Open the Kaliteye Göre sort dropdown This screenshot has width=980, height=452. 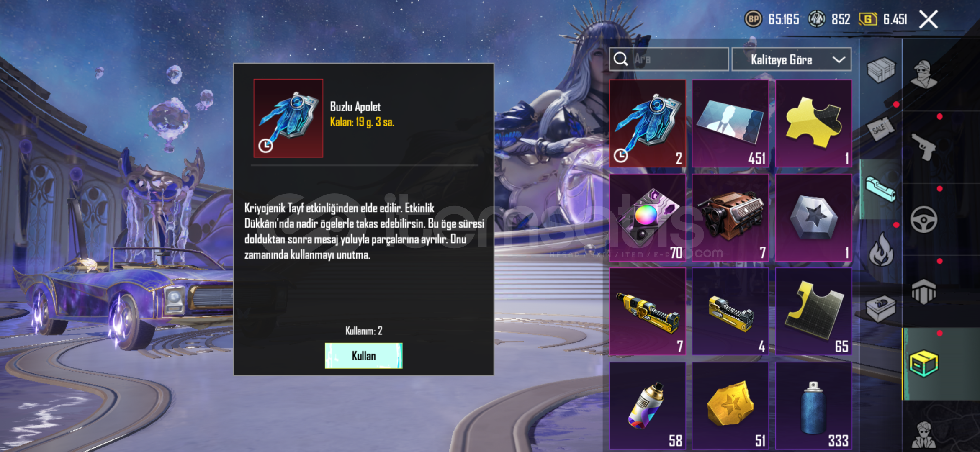coord(791,60)
